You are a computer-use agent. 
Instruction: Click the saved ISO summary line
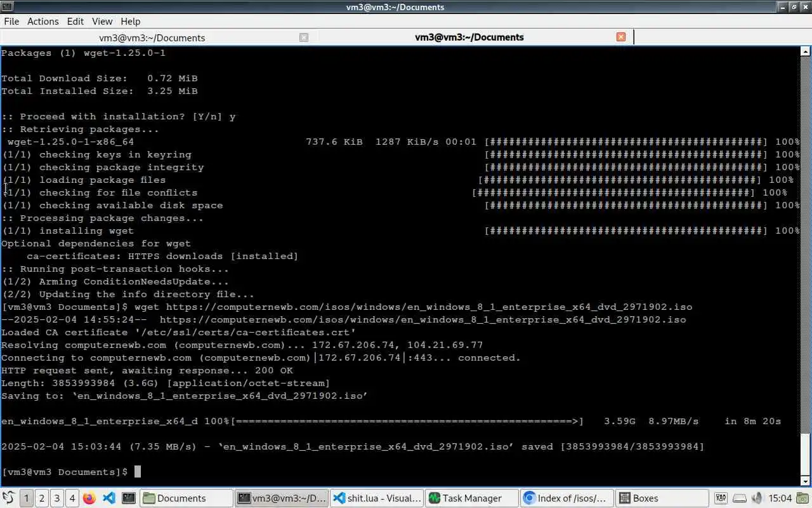click(x=353, y=446)
